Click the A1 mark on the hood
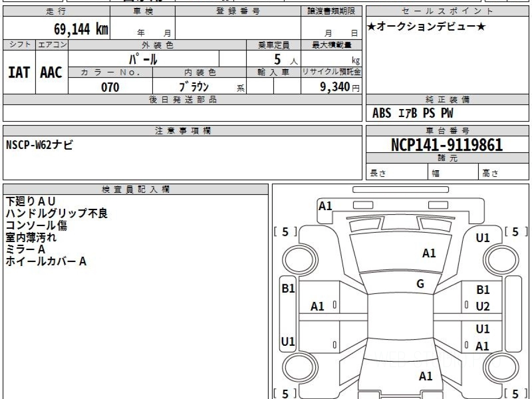The image size is (532, 399). click(x=429, y=253)
